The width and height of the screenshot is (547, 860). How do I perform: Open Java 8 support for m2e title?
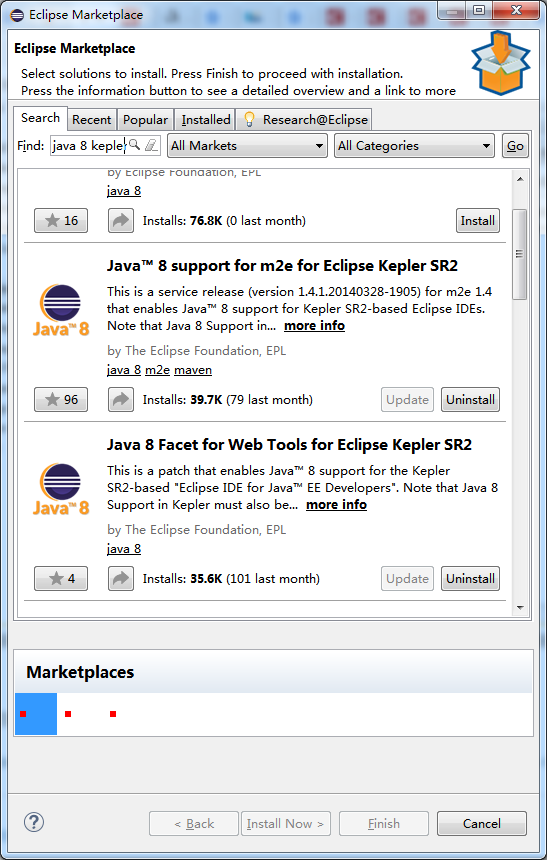click(283, 266)
